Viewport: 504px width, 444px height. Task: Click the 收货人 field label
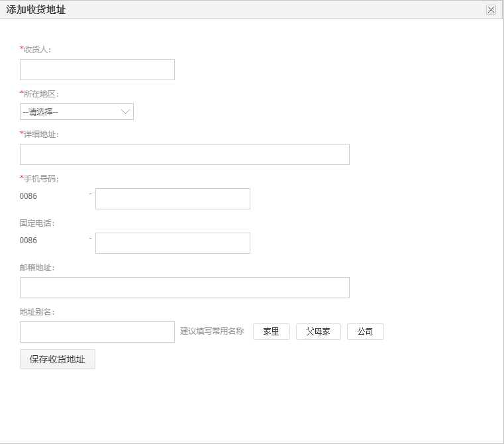pos(37,50)
